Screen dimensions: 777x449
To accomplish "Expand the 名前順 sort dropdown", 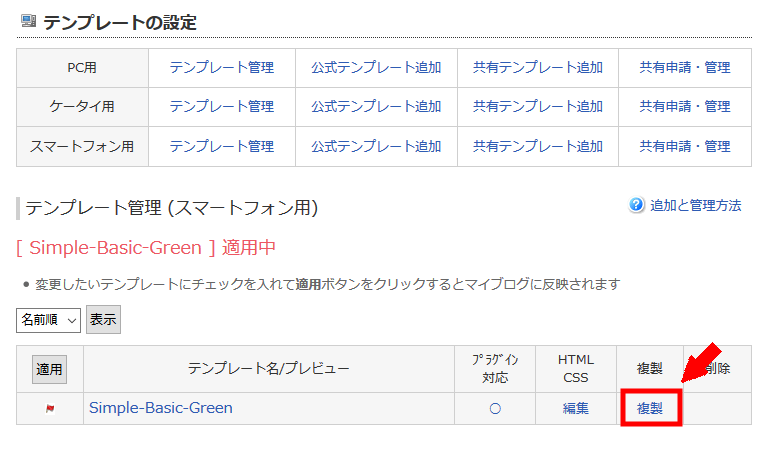I will (x=49, y=320).
